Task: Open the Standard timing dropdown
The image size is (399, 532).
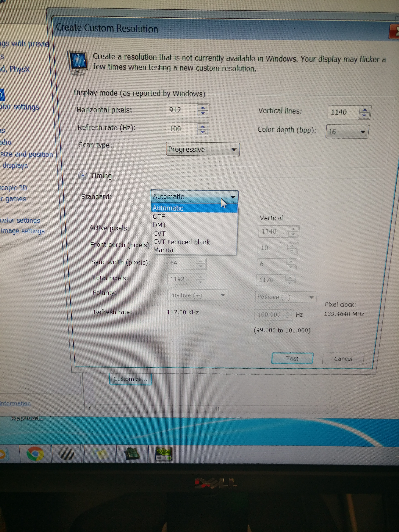Action: pos(194,197)
